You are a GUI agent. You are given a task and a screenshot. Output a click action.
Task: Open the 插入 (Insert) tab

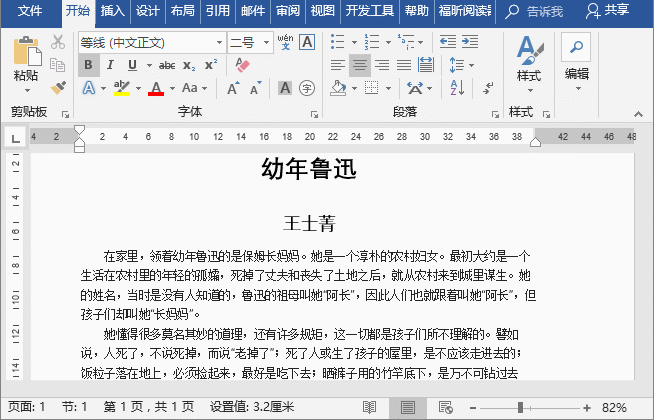(x=113, y=11)
